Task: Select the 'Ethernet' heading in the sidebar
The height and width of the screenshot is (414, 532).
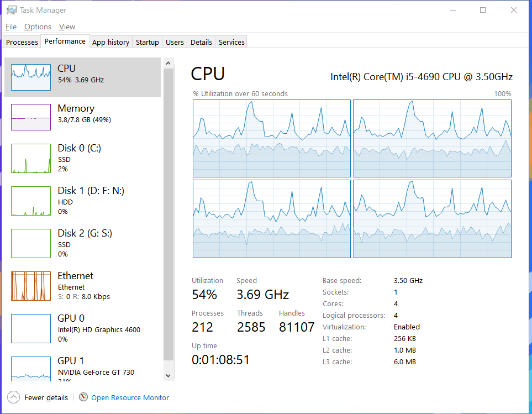Action: 75,276
